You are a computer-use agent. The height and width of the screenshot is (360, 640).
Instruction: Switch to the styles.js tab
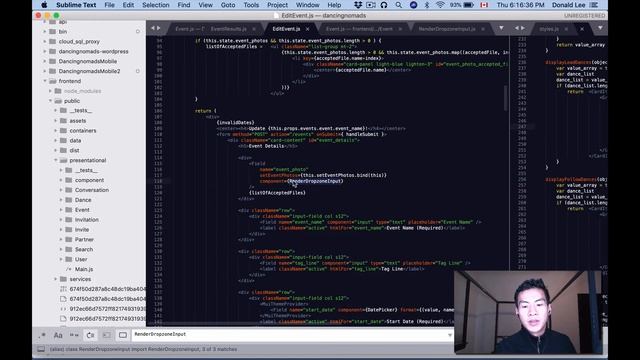549,29
